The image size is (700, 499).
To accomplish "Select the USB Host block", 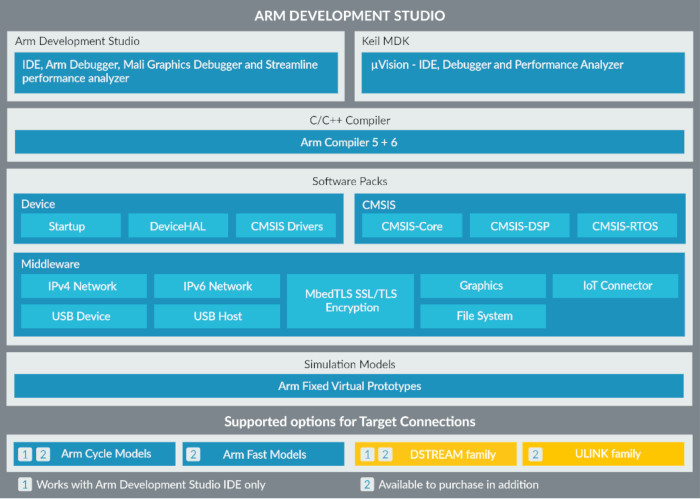I will (217, 316).
